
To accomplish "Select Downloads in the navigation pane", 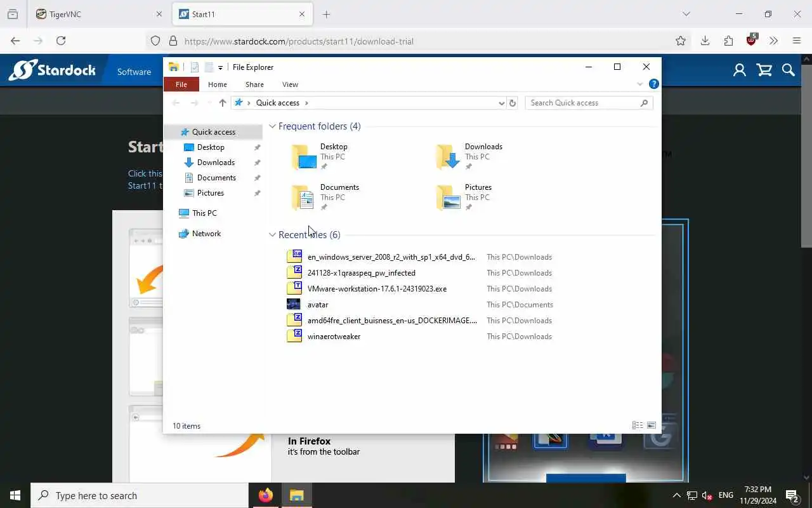I will tap(216, 163).
